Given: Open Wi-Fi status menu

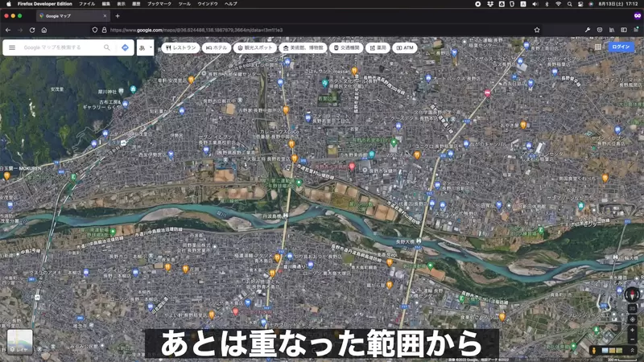Looking at the screenshot, I should pyautogui.click(x=558, y=4).
